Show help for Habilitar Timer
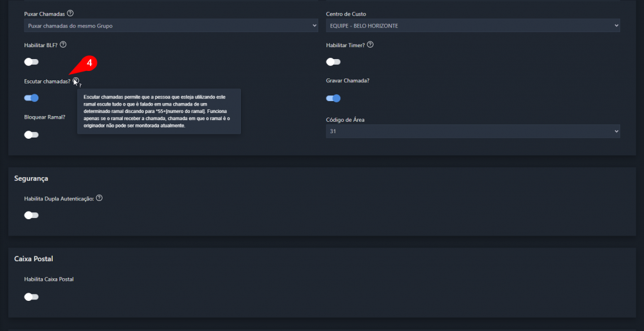This screenshot has height=331, width=644. pos(370,45)
